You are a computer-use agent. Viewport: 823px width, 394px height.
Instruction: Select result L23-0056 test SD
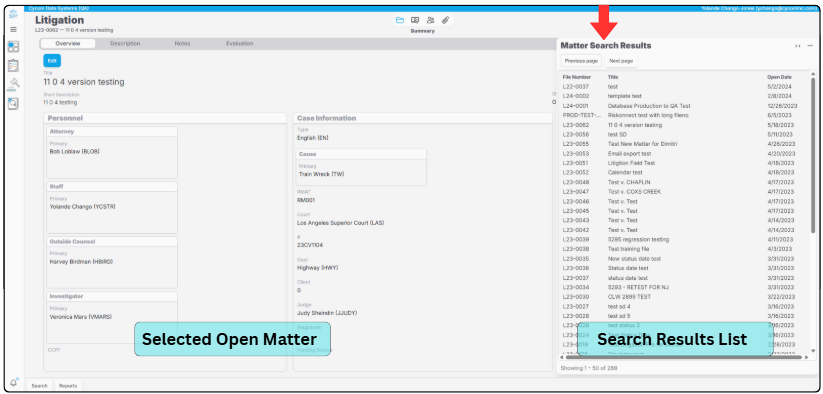685,134
